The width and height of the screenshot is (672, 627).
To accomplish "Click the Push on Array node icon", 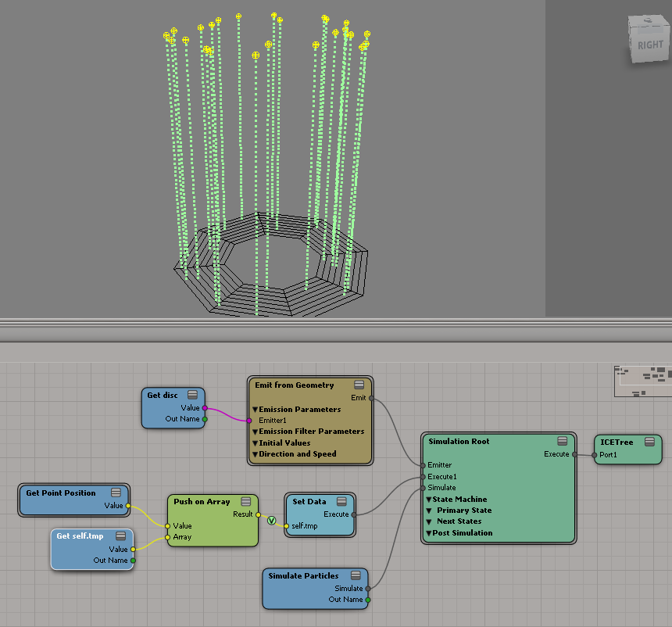I will [x=245, y=501].
